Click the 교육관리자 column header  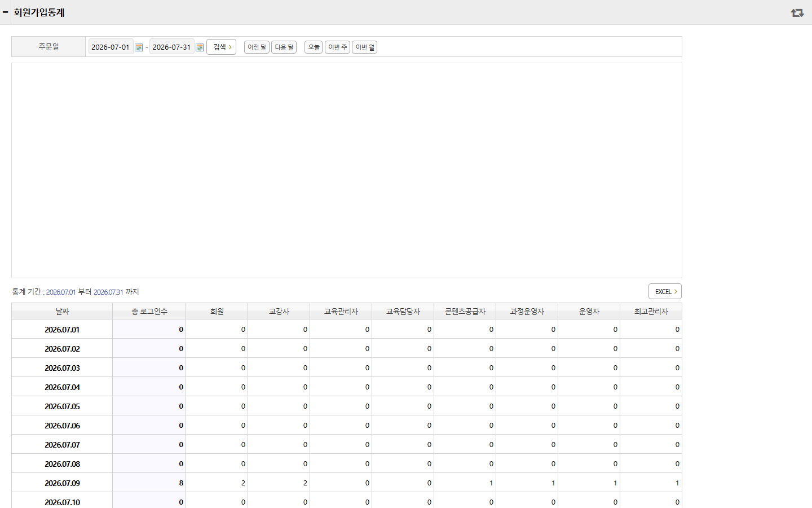[341, 312]
